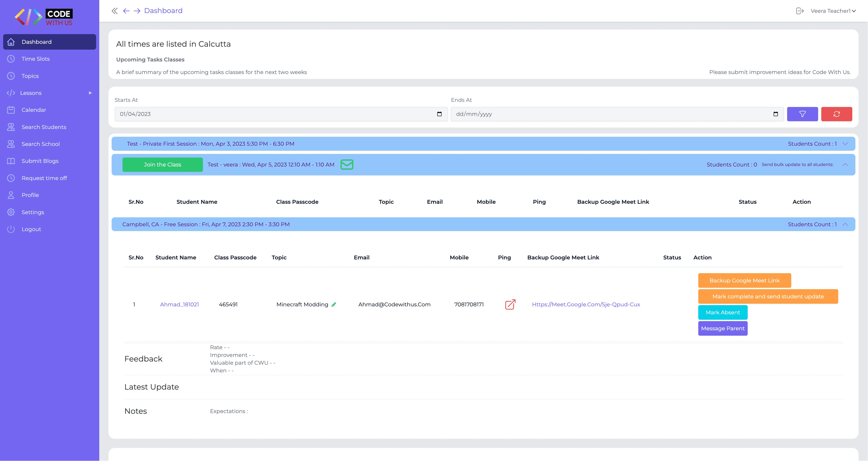
Task: Click the Lessons code brackets icon
Action: point(11,93)
